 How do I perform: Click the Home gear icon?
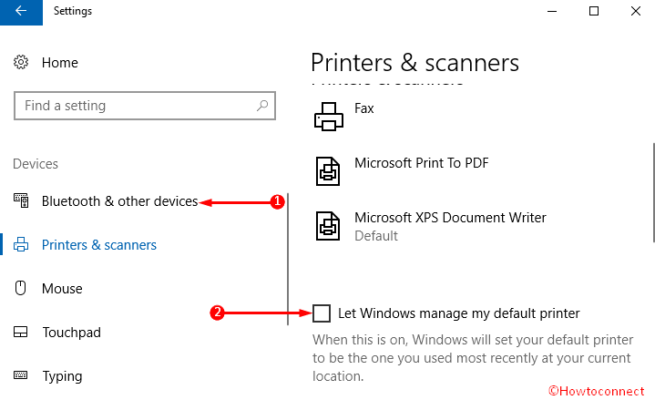(x=20, y=62)
